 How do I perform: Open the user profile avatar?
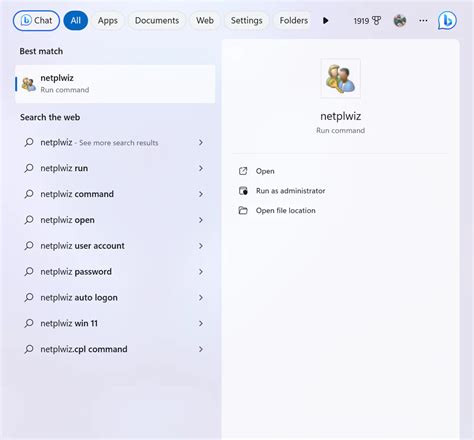click(400, 21)
